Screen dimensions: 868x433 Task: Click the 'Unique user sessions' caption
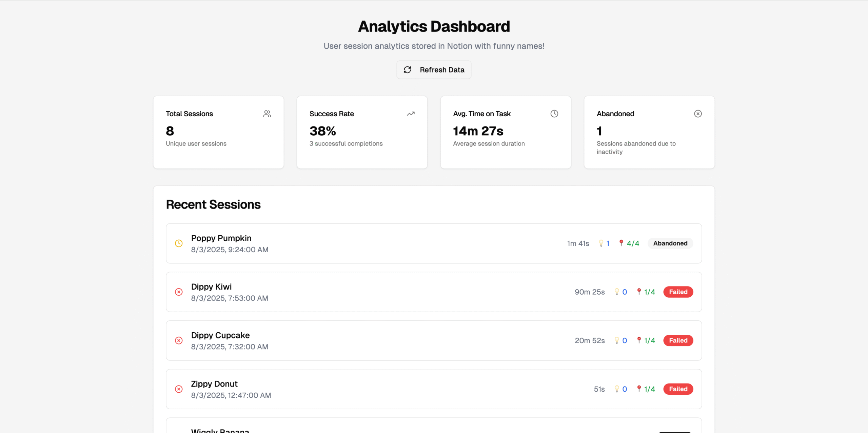[x=196, y=143]
